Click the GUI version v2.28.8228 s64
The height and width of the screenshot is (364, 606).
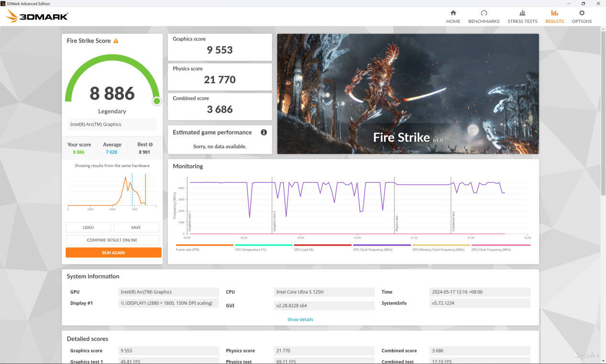click(x=324, y=306)
